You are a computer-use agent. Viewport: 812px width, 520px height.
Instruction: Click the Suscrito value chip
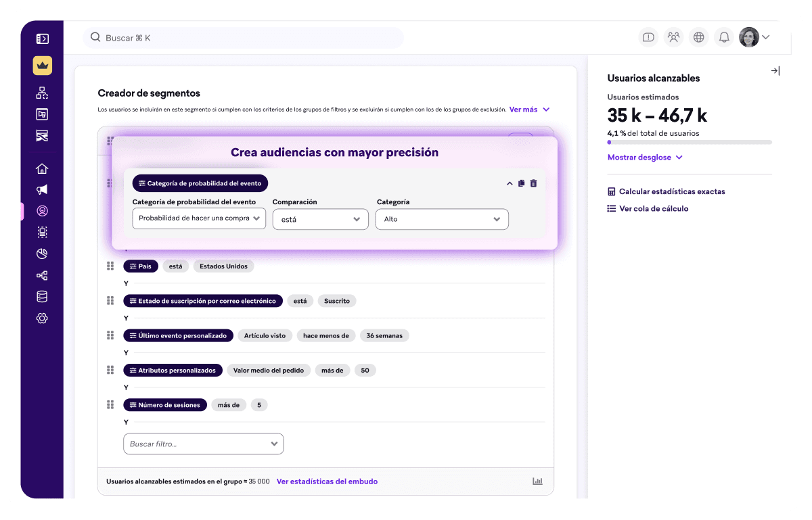tap(337, 301)
